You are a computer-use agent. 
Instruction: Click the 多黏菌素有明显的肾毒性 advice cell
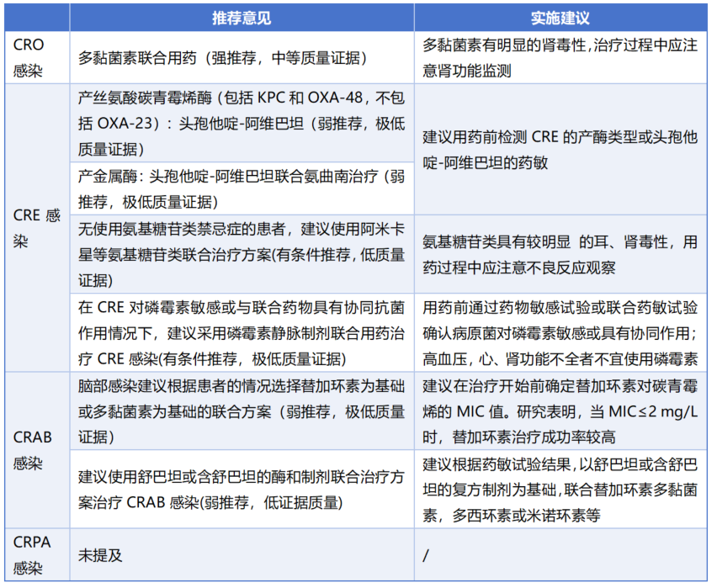click(561, 58)
